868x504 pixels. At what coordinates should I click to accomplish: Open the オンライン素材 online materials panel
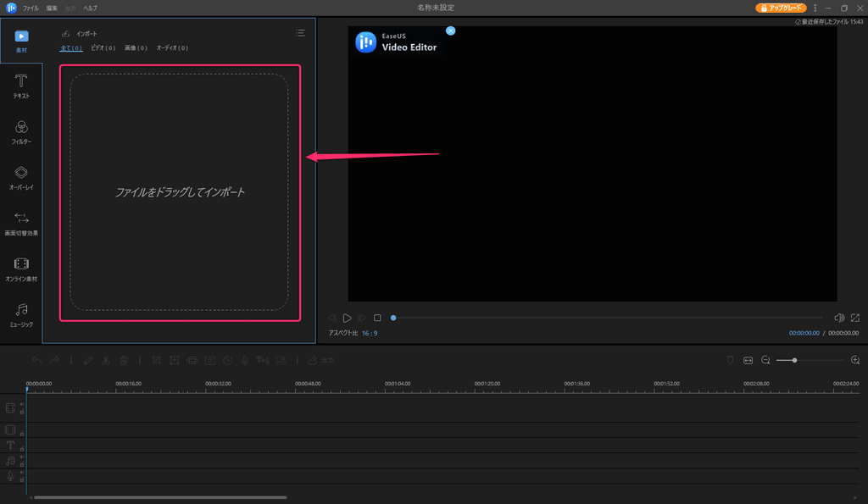[21, 269]
